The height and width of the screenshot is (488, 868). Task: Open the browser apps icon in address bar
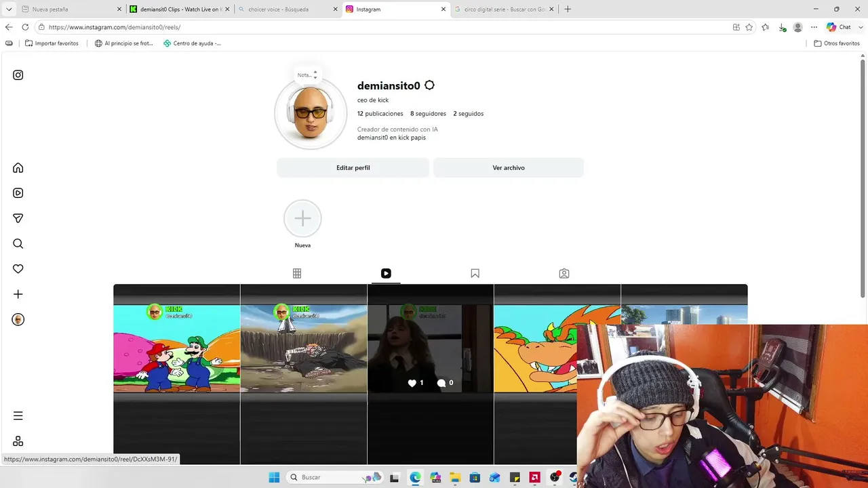tap(736, 27)
